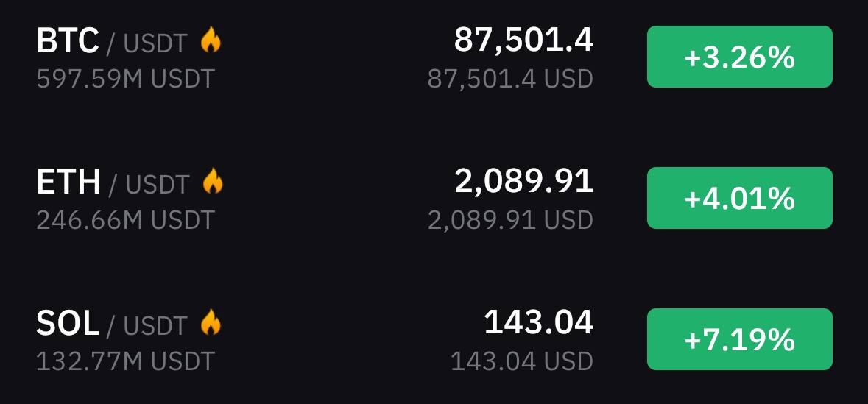Screen dimensions: 868x404
Task: Select the BTC price 87,501.4
Action: (523, 41)
